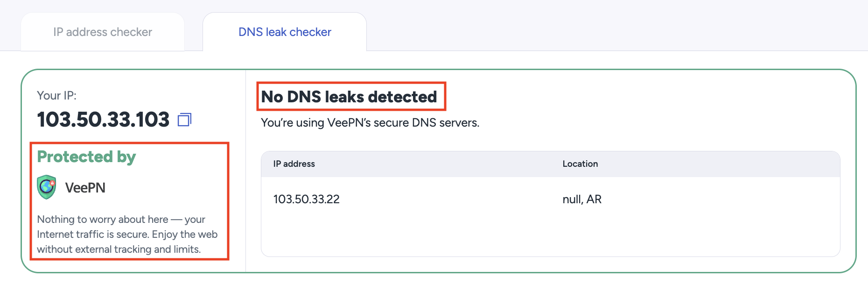Viewport: 868px width, 285px height.
Task: Select the DNS leak checker tab
Action: click(284, 32)
